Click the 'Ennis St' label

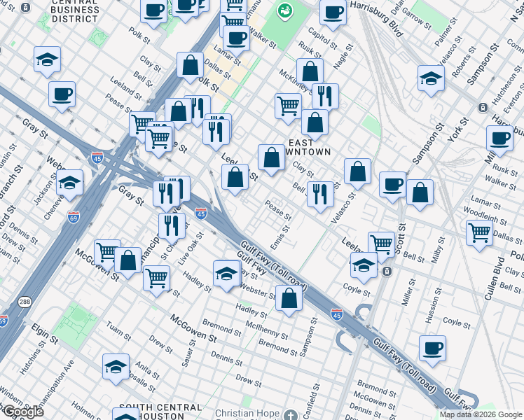click(280, 237)
